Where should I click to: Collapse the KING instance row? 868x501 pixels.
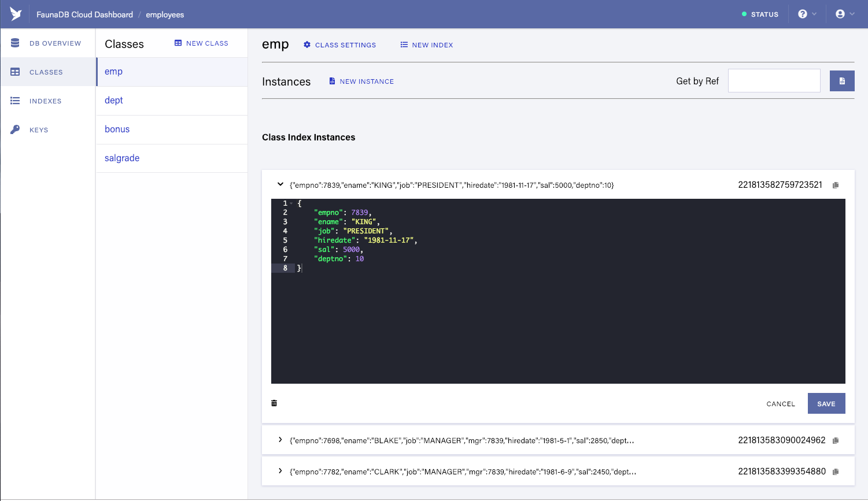pyautogui.click(x=280, y=185)
